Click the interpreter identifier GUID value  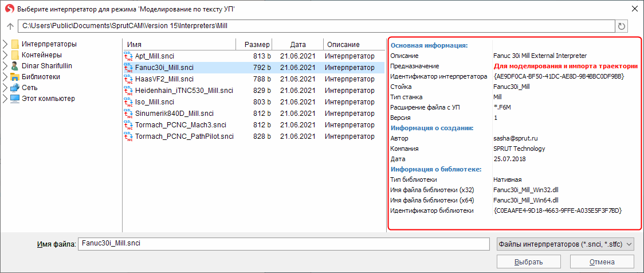(559, 76)
